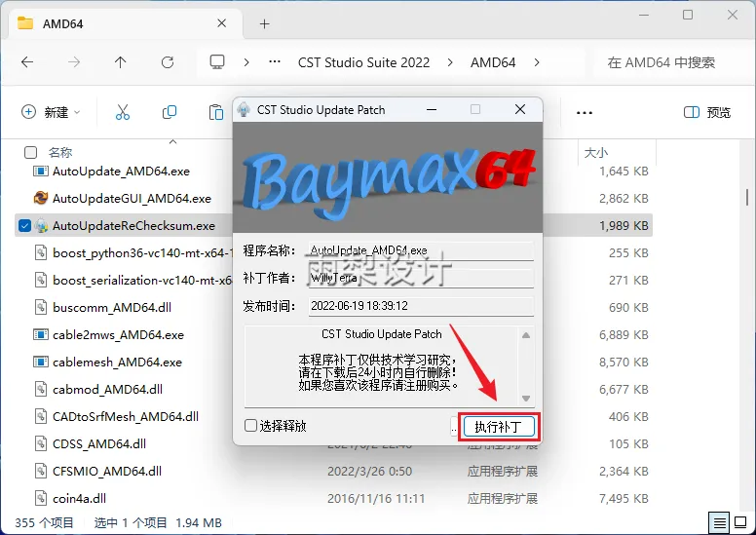Expand the chevron after CST Studio Suite 2022
The image size is (756, 535).
[450, 62]
